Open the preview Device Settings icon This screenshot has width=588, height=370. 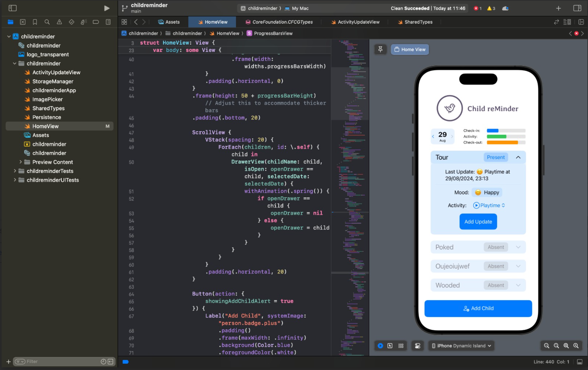(x=417, y=346)
